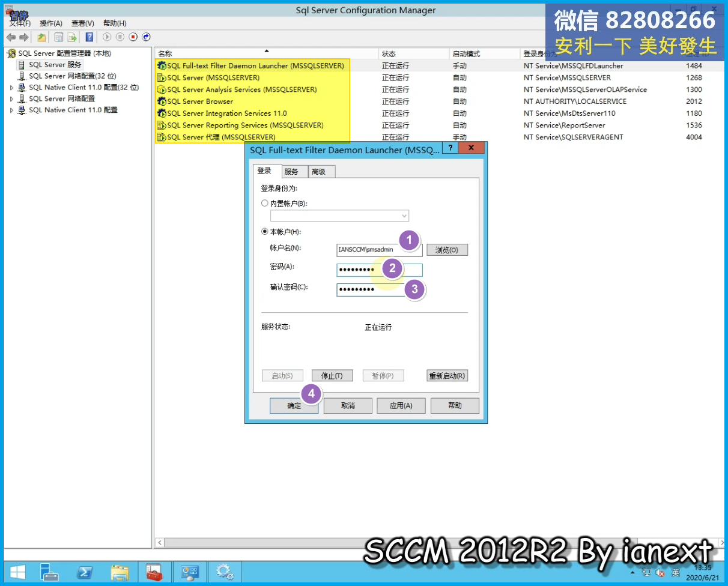
Task: Click the SQL Server (MSSQLSERVER) service icon
Action: pyautogui.click(x=161, y=77)
